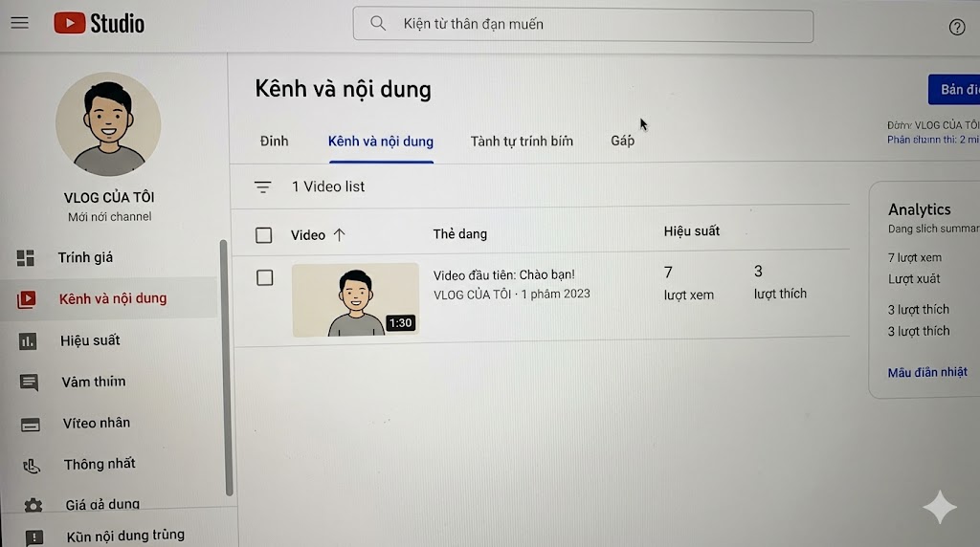Click the Víteo nhân subtitles icon
The width and height of the screenshot is (980, 547).
click(x=30, y=425)
